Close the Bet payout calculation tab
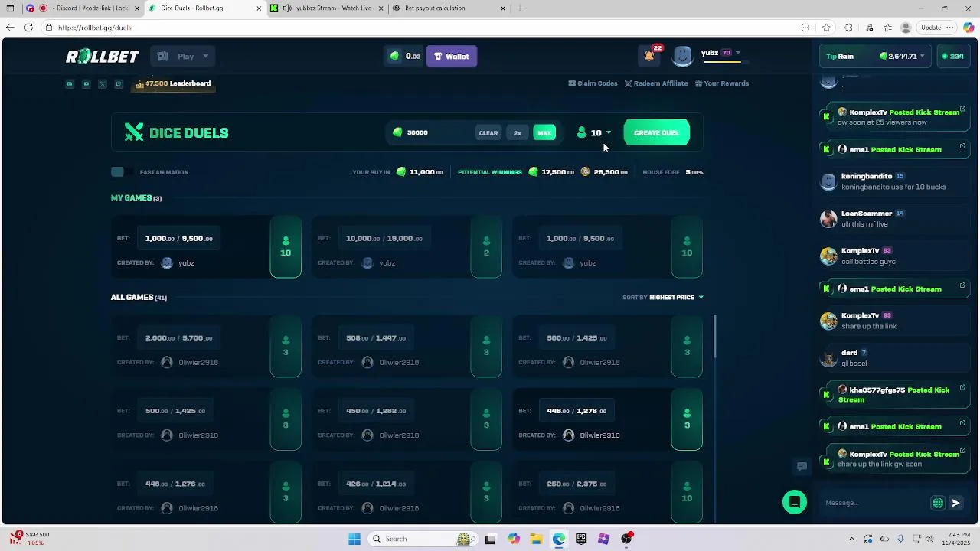Image resolution: width=980 pixels, height=551 pixels. [502, 8]
